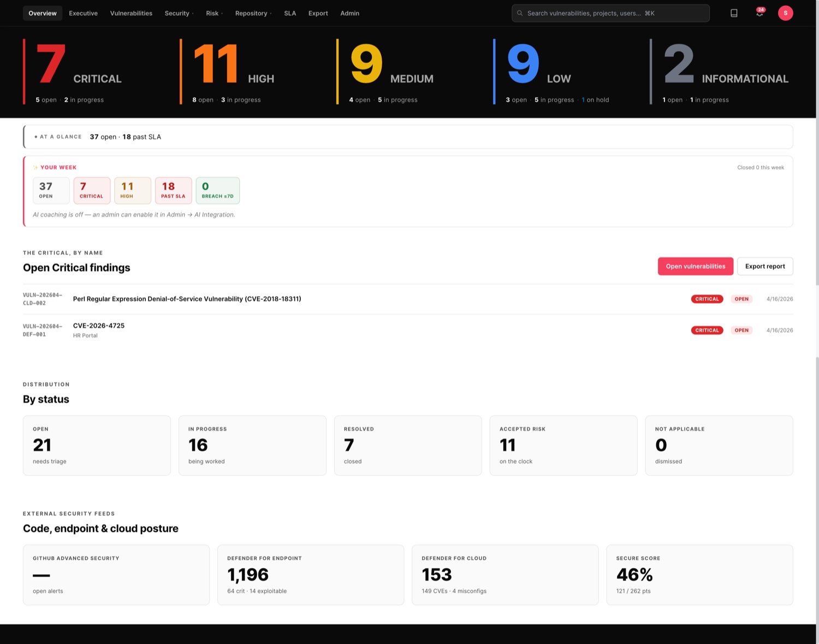Open Perl Regular Expression Denial-of-Service finding
This screenshot has width=819, height=644.
(187, 299)
